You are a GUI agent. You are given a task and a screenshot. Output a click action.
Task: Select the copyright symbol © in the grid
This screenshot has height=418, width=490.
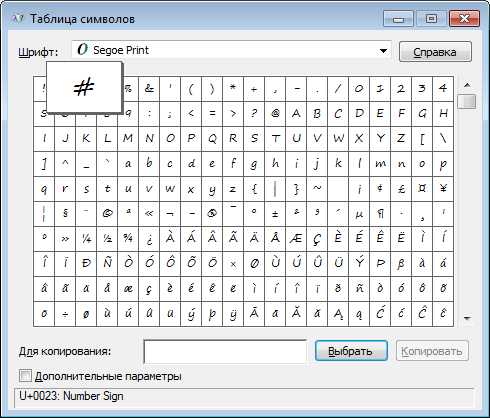point(107,213)
